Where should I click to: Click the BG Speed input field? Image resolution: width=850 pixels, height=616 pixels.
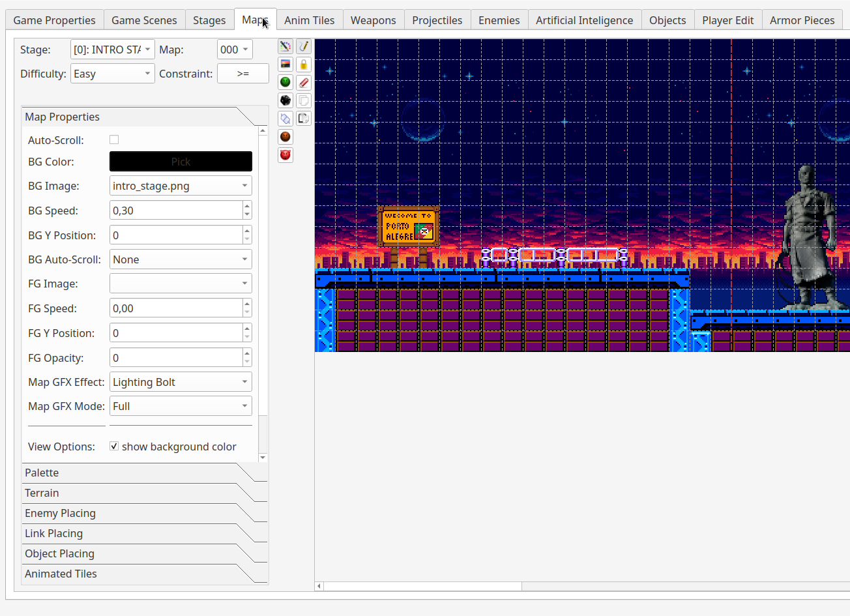176,211
